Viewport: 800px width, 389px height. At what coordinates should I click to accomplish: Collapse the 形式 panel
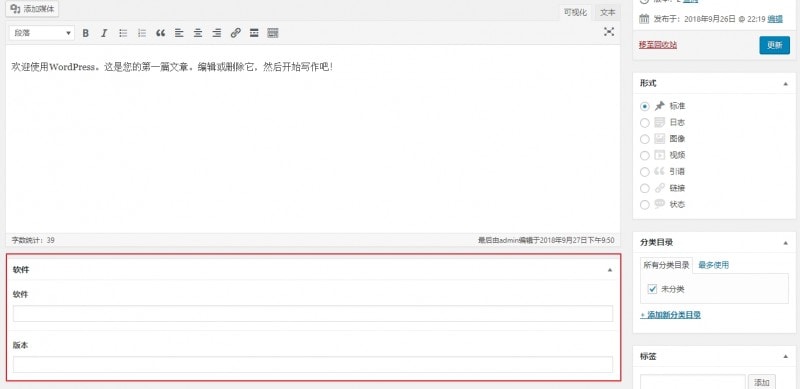[x=786, y=83]
